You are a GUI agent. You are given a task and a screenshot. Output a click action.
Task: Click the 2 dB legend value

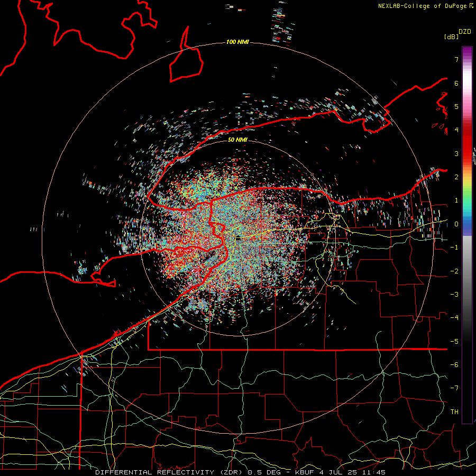coord(456,177)
